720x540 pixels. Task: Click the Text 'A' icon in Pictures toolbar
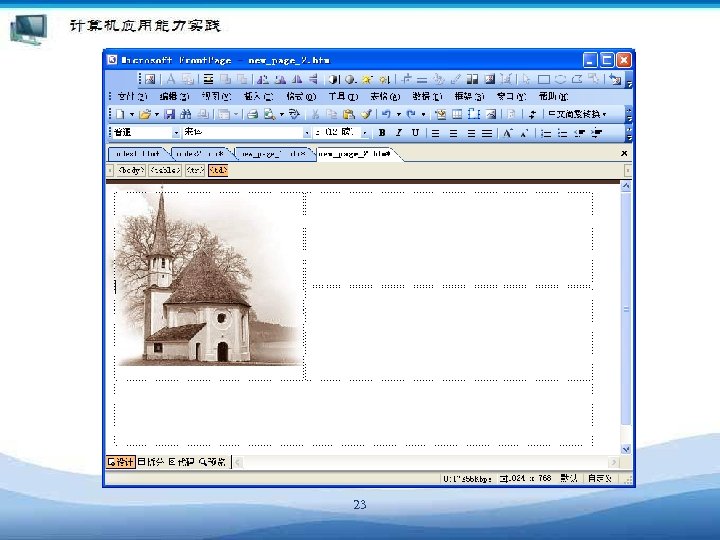(x=171, y=79)
